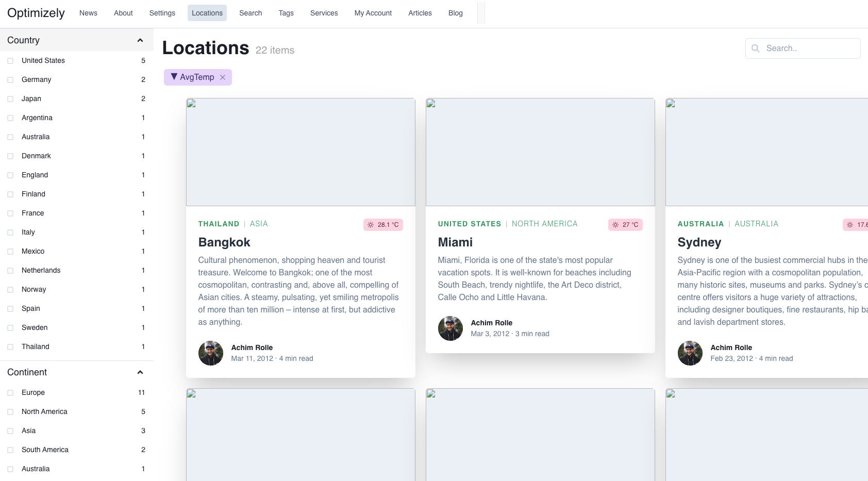Enable the Germany checkbox filter

pyautogui.click(x=10, y=80)
